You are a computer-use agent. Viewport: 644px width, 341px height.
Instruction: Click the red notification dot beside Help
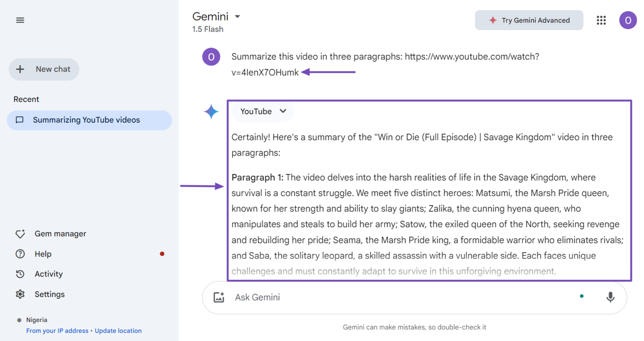coord(162,254)
